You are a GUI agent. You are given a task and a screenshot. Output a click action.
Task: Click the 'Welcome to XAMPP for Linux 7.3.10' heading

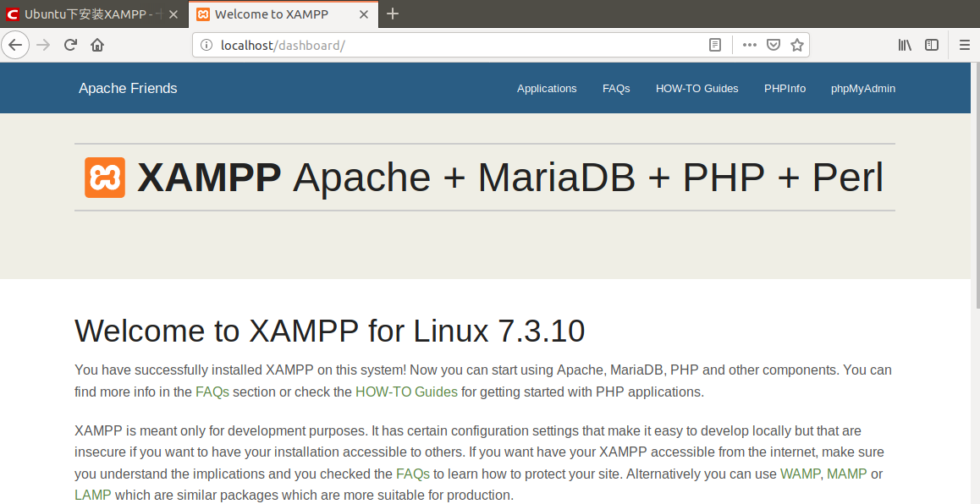329,331
